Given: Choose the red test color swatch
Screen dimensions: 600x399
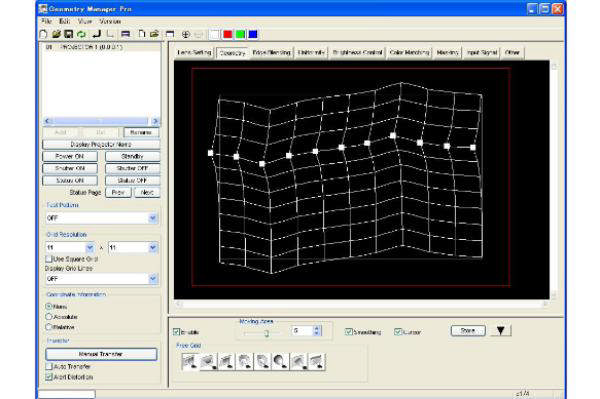Looking at the screenshot, I should pos(228,34).
